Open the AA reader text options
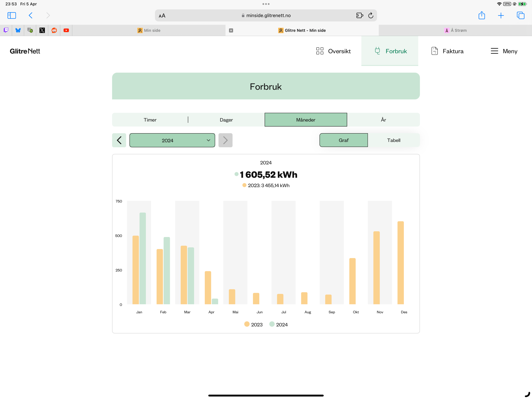The width and height of the screenshot is (532, 399). click(x=162, y=16)
